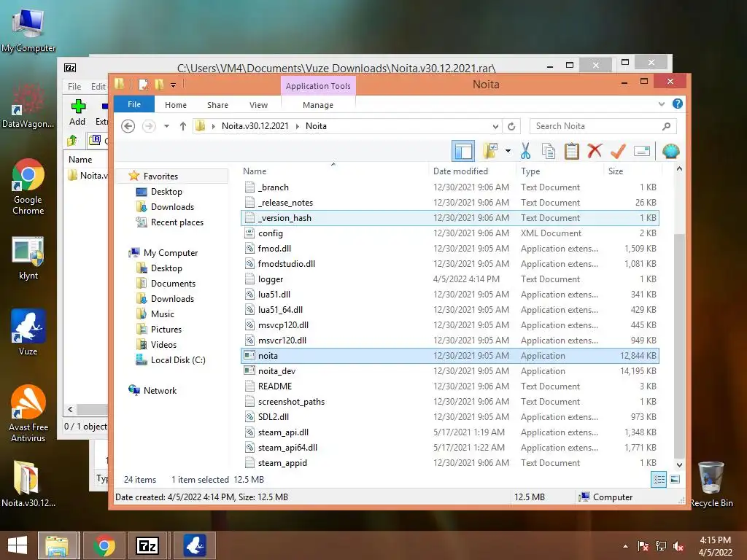The width and height of the screenshot is (747, 560).
Task: Go up one folder level arrow
Action: point(183,126)
